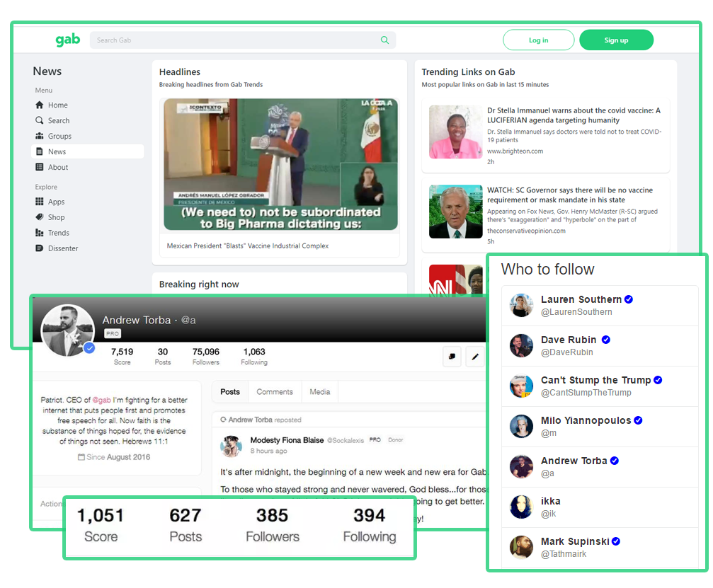The image size is (713, 588).
Task: Click the profile verified checkmark badge
Action: (x=90, y=348)
